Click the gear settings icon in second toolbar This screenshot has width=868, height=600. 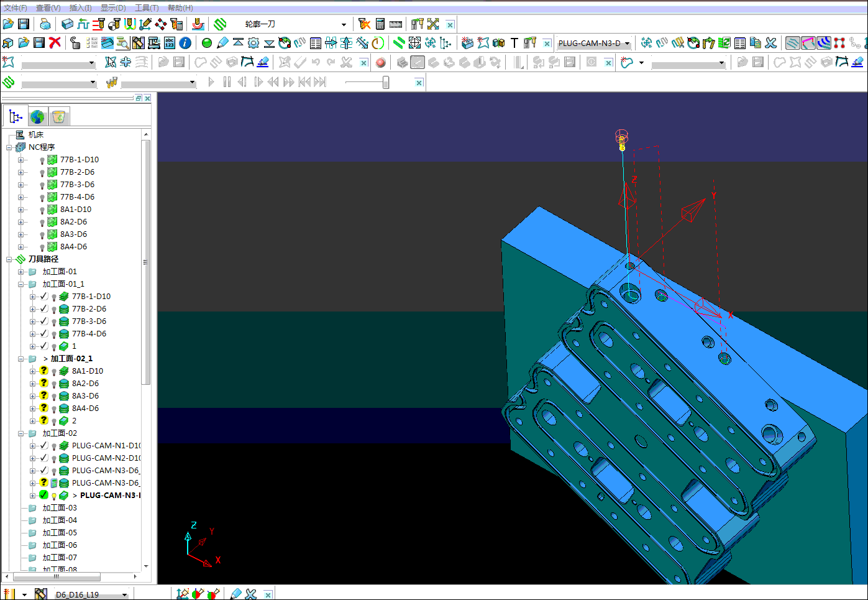[254, 43]
